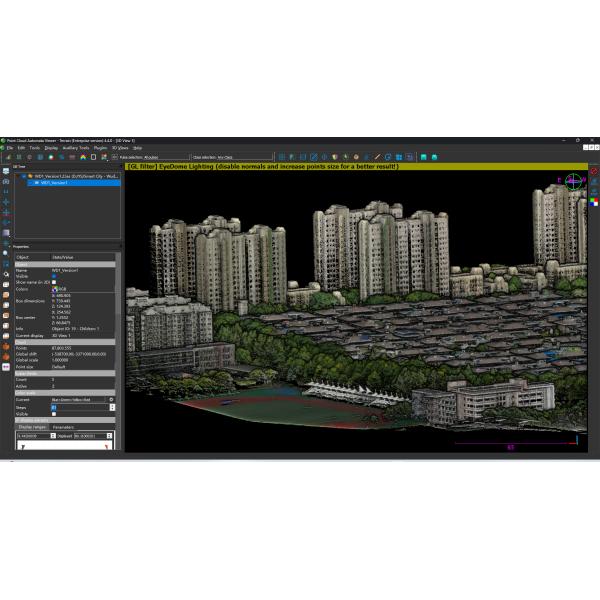Screen dimensions: 600x600
Task: Toggle the Show name in 3D checkbox
Action: tap(53, 283)
